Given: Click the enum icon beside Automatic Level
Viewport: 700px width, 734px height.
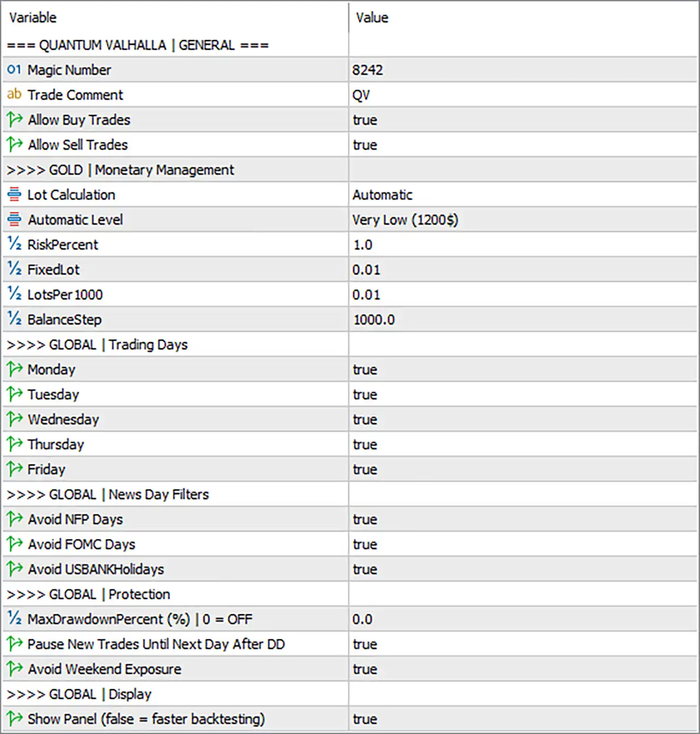Looking at the screenshot, I should [14, 220].
